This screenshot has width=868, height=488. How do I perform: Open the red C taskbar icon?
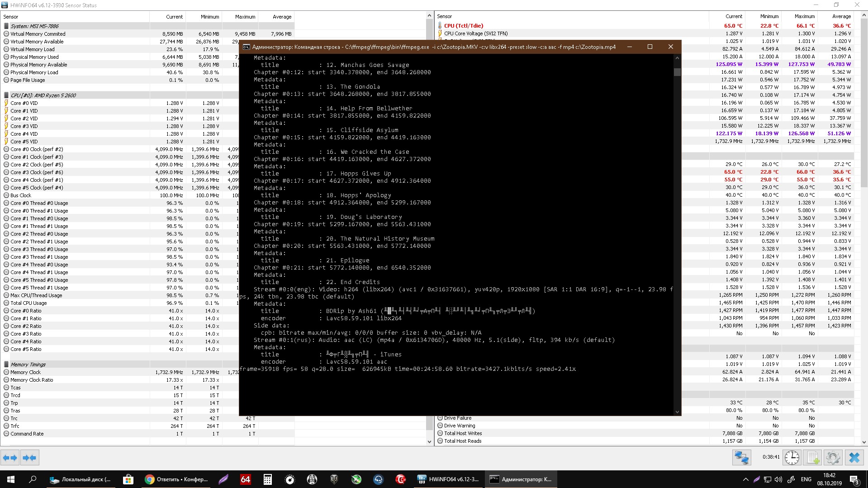point(401,479)
